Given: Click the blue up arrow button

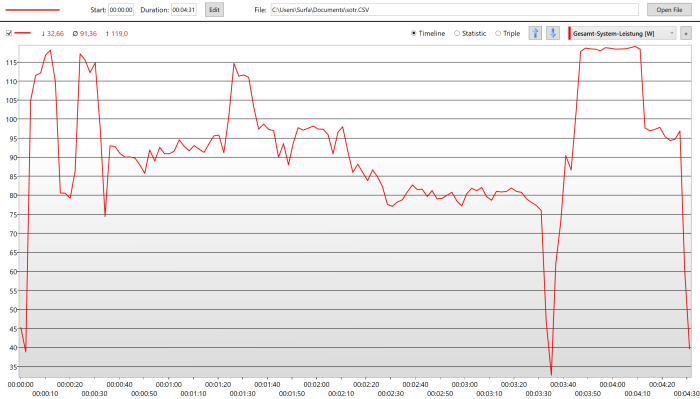Looking at the screenshot, I should pyautogui.click(x=535, y=33).
